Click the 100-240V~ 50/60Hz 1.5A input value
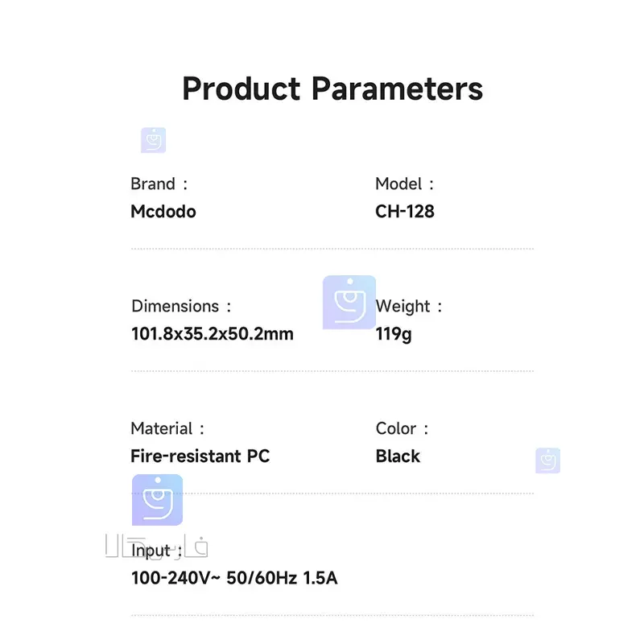 [234, 579]
